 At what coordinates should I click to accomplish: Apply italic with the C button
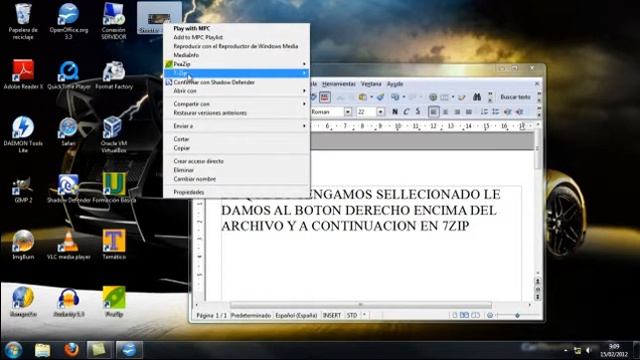coord(406,111)
